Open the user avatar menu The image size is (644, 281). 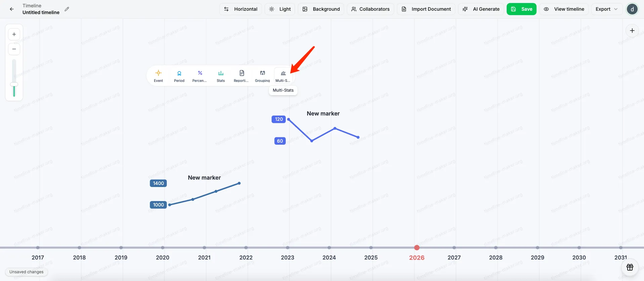(632, 9)
